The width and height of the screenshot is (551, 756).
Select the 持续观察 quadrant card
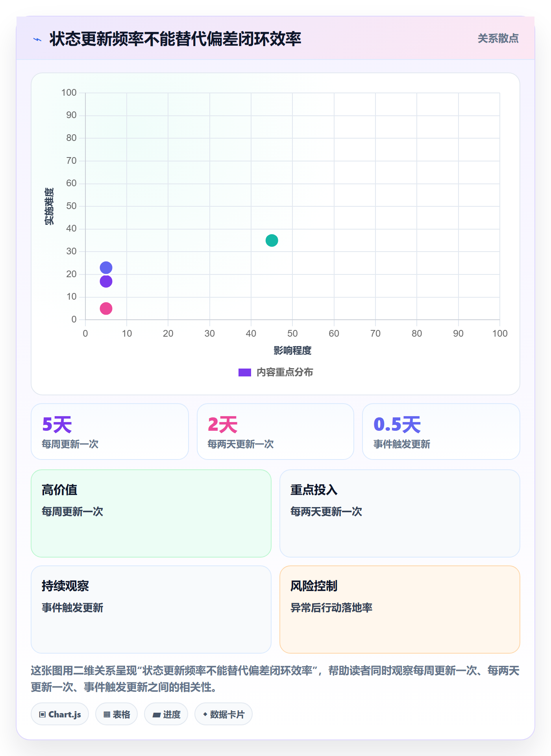(151, 610)
